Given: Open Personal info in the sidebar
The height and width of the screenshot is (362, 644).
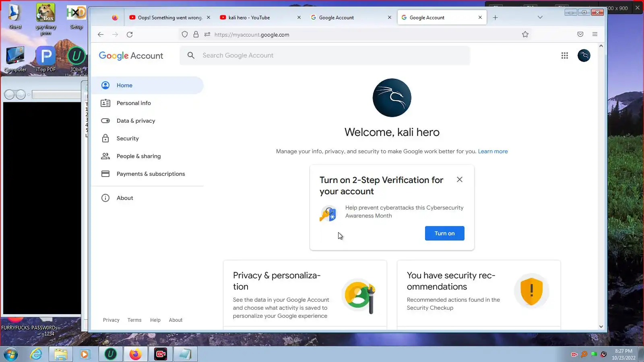Looking at the screenshot, I should [147, 103].
